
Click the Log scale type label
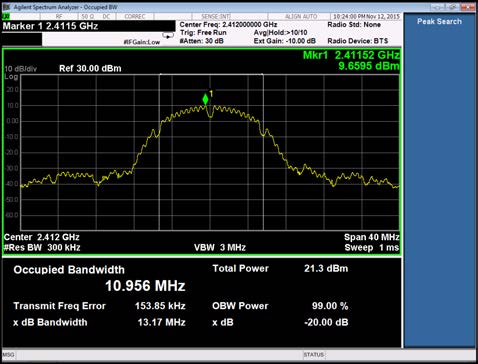(x=11, y=77)
